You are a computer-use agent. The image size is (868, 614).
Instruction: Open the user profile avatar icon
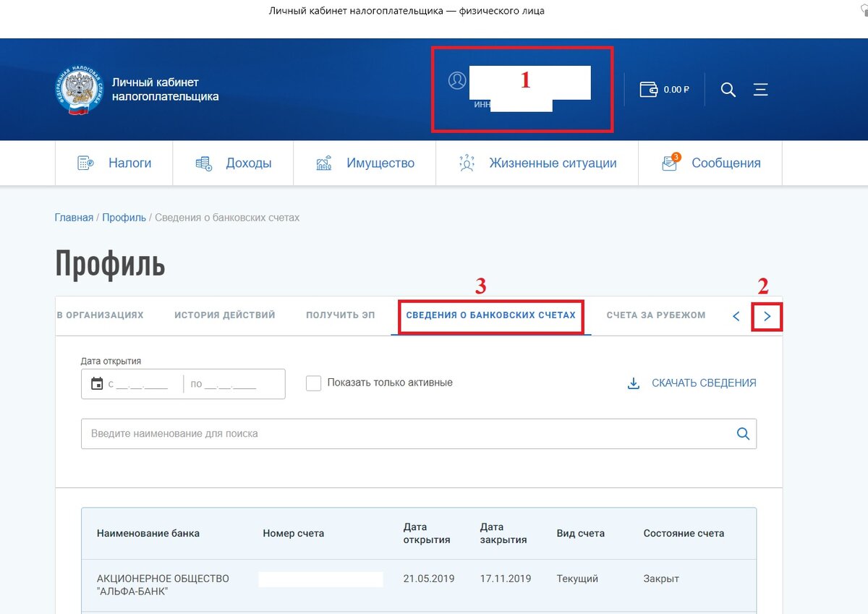[457, 80]
